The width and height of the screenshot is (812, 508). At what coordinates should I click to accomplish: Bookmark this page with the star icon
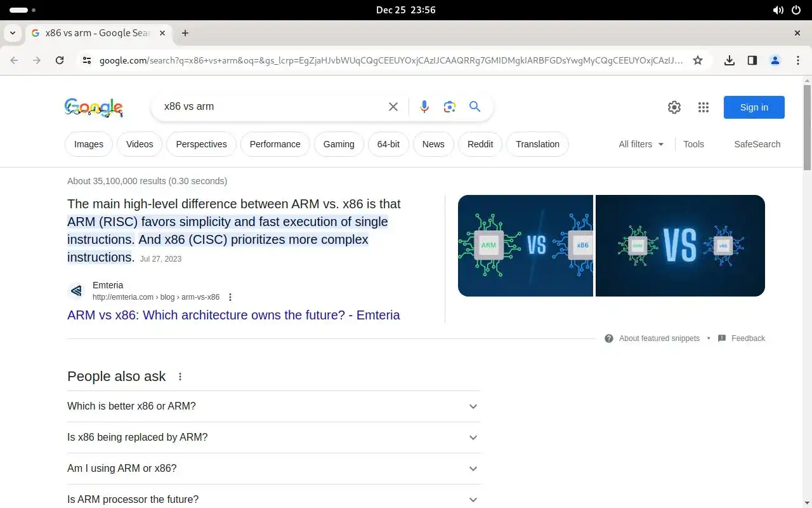tap(698, 60)
